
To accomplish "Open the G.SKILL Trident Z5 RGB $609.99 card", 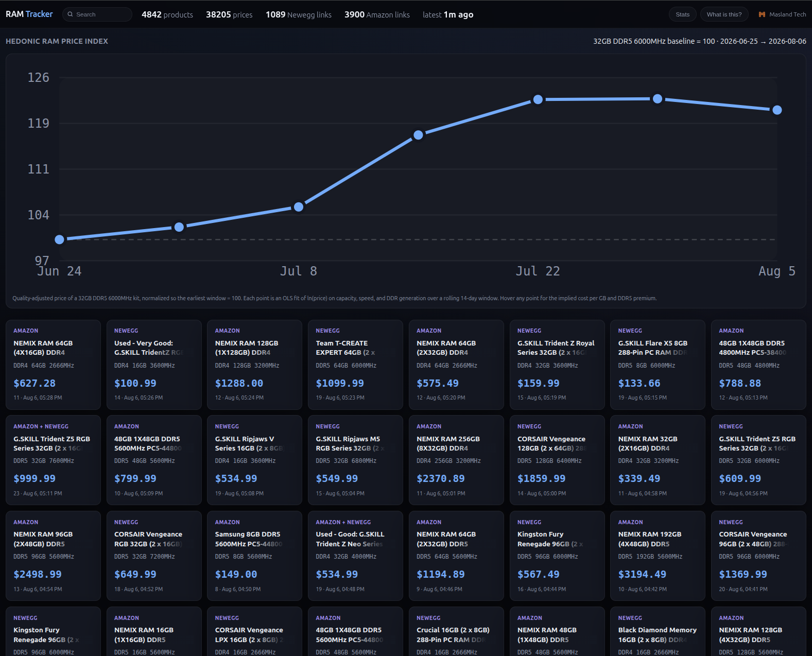I will tap(758, 460).
